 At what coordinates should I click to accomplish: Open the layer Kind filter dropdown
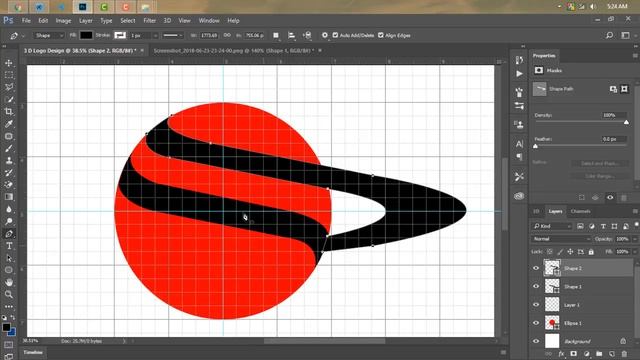552,226
